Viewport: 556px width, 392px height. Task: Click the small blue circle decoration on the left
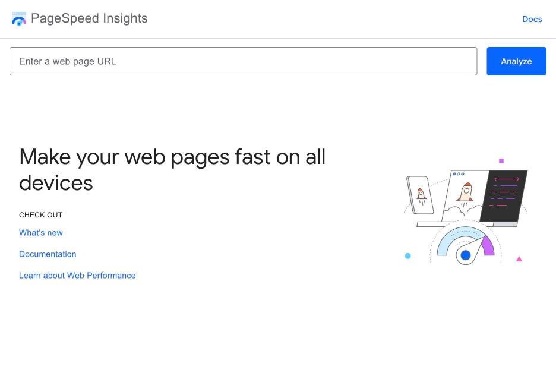point(407,256)
